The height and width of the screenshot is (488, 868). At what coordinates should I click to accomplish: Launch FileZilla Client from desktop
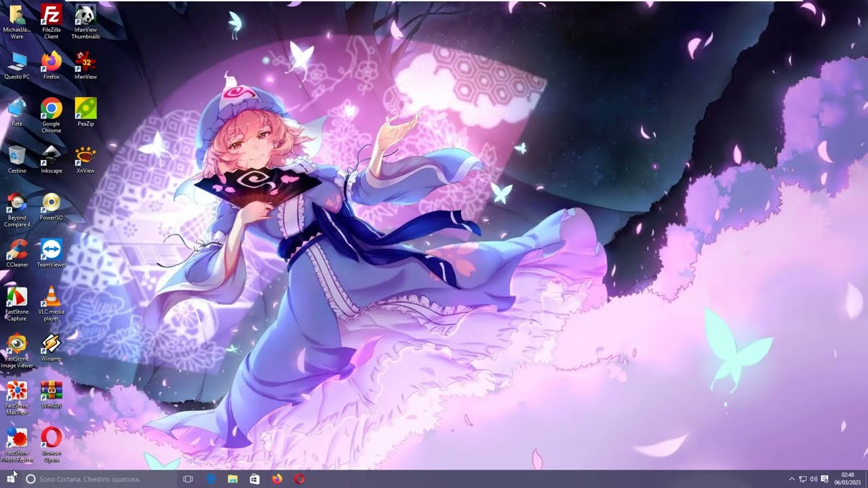pos(51,22)
